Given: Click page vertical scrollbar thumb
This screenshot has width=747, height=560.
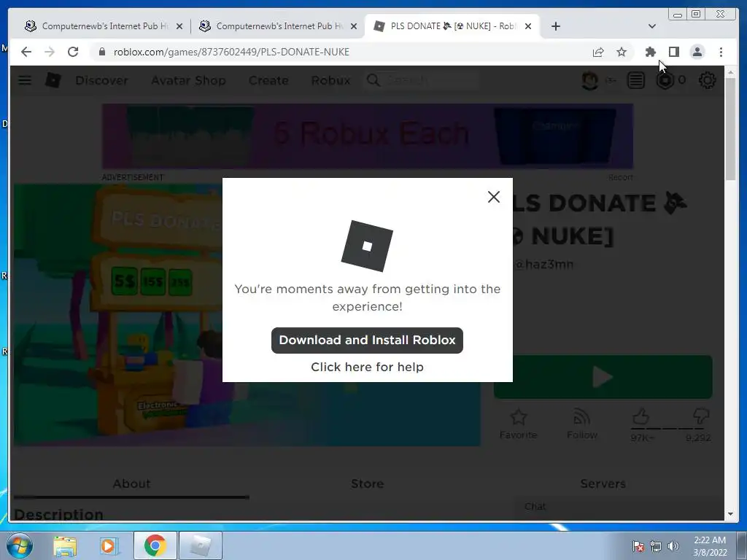Looking at the screenshot, I should coord(730,130).
